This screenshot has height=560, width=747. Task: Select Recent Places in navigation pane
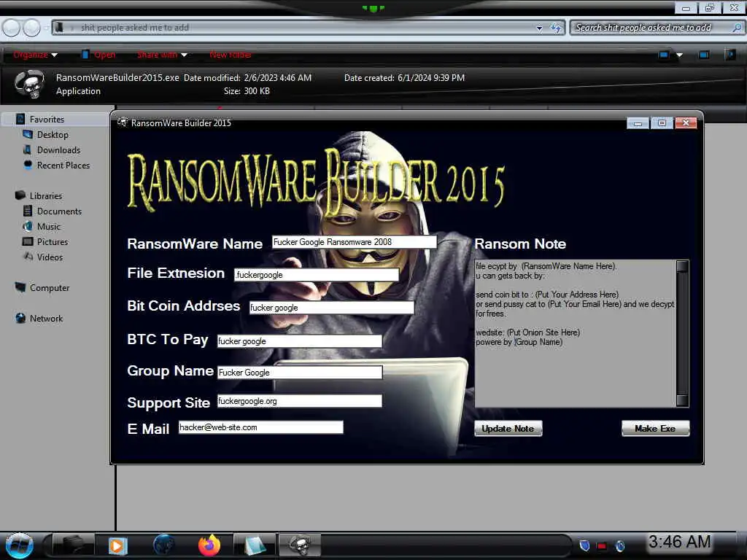pyautogui.click(x=63, y=165)
